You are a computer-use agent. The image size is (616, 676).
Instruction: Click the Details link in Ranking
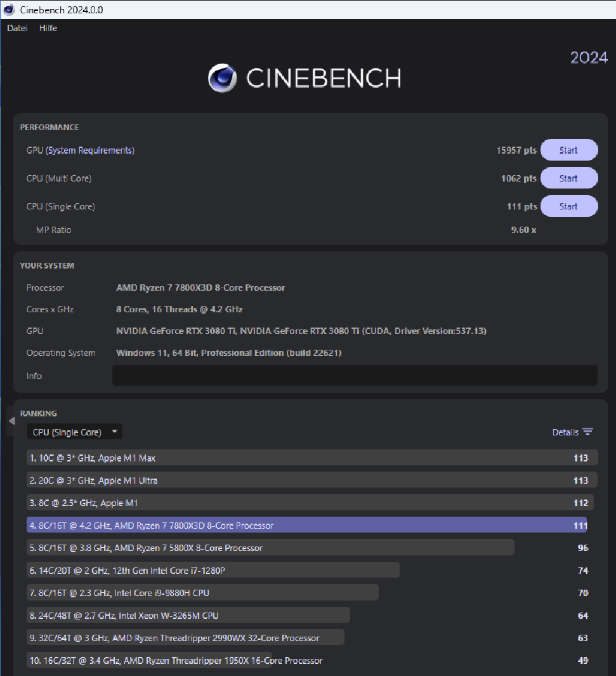coord(565,432)
